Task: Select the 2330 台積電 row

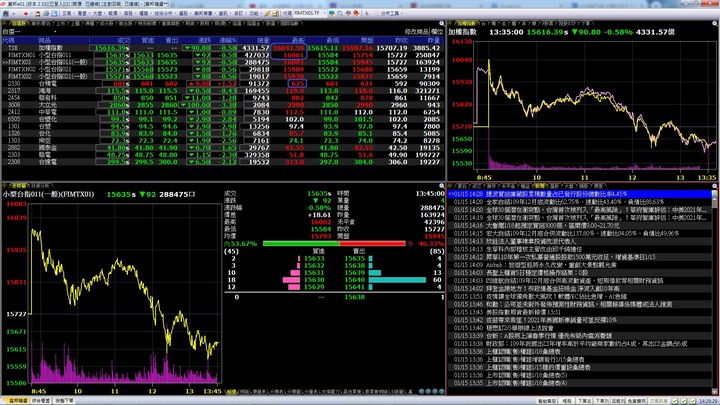Action: (x=222, y=84)
